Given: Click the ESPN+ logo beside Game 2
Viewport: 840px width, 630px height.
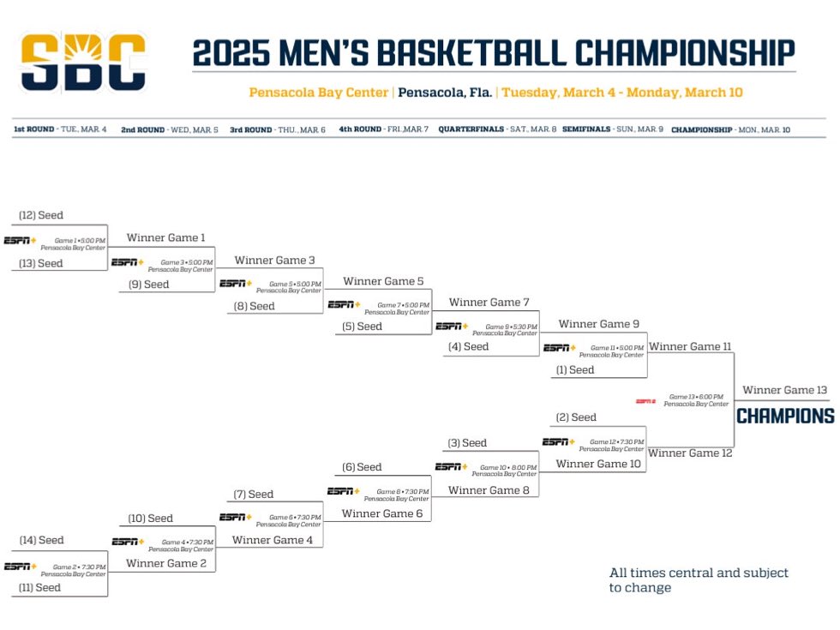Looking at the screenshot, I should pyautogui.click(x=21, y=567).
